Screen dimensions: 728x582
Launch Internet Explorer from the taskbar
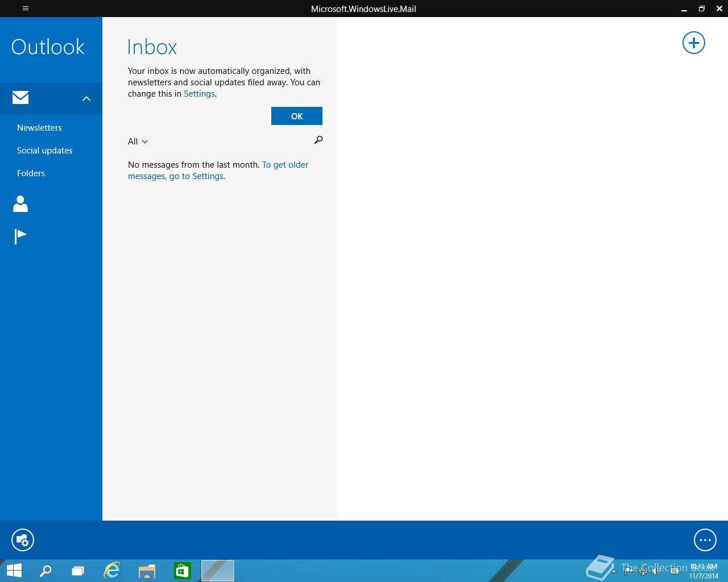coord(112,571)
